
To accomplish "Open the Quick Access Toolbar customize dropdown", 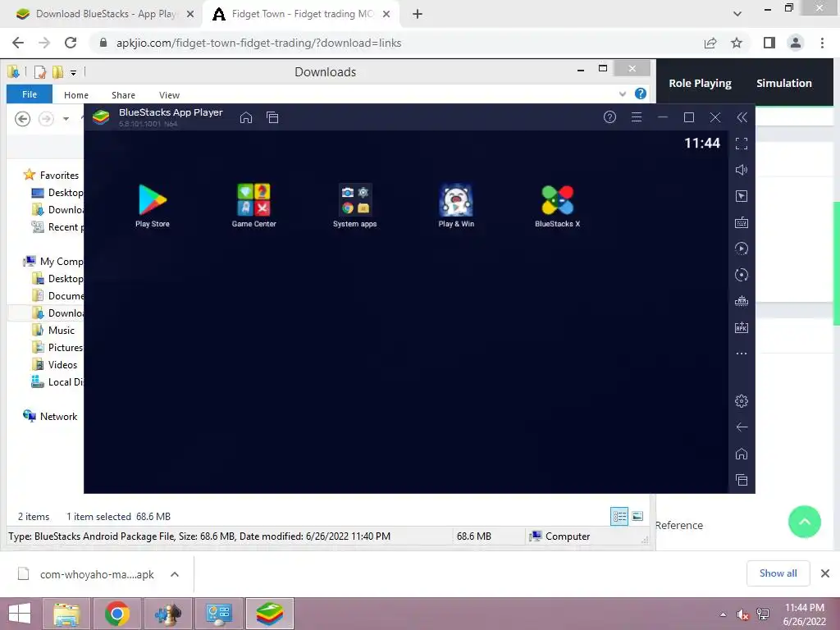I will coord(73,72).
